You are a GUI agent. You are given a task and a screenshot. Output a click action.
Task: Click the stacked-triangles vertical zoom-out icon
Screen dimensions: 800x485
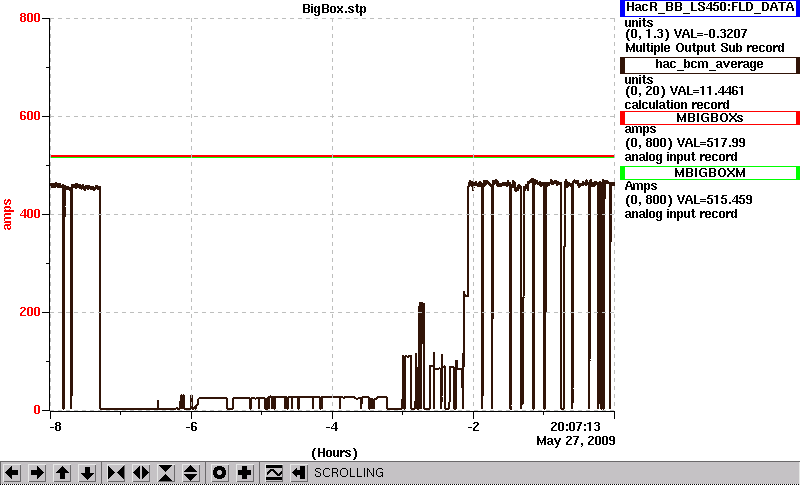tap(191, 473)
